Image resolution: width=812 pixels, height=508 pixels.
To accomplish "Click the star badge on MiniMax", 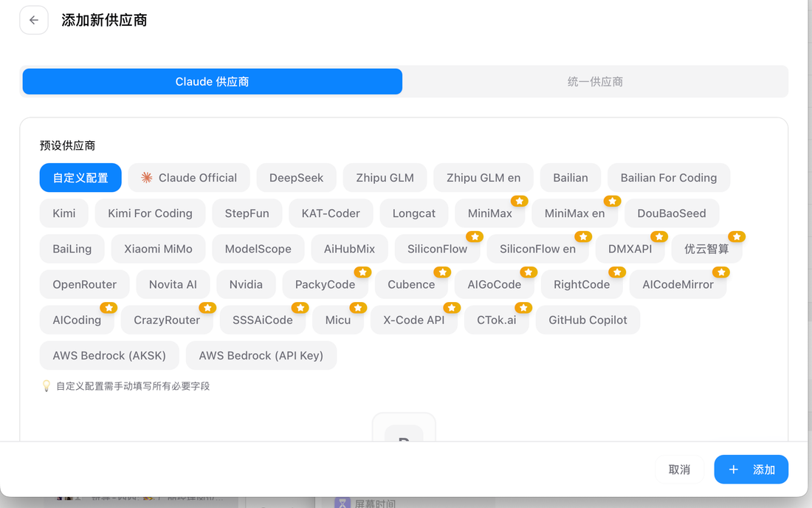I will coord(520,201).
